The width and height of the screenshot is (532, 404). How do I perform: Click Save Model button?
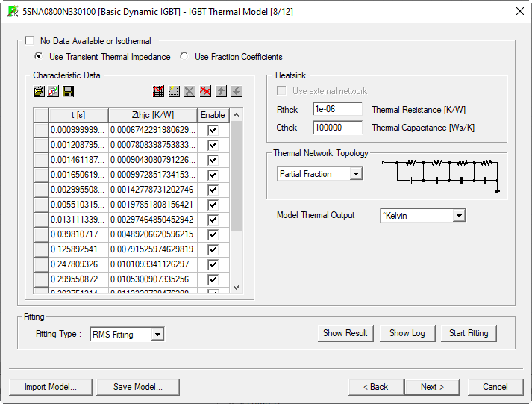(x=138, y=387)
